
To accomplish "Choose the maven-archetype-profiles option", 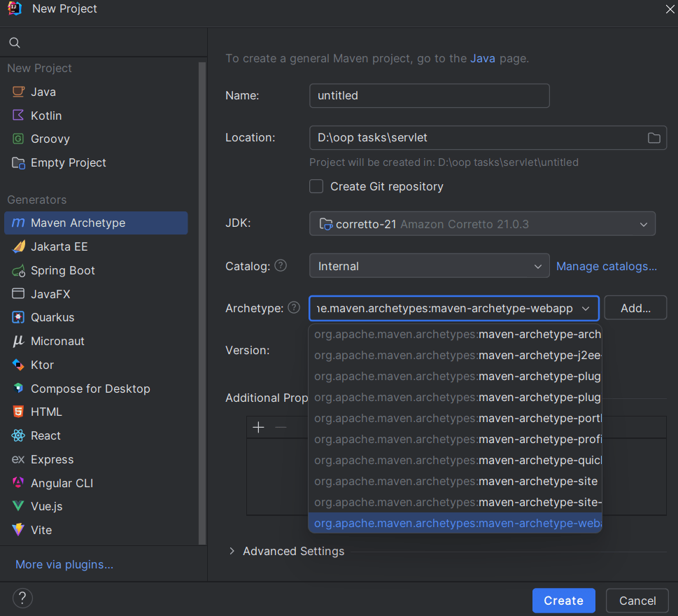I will click(455, 440).
